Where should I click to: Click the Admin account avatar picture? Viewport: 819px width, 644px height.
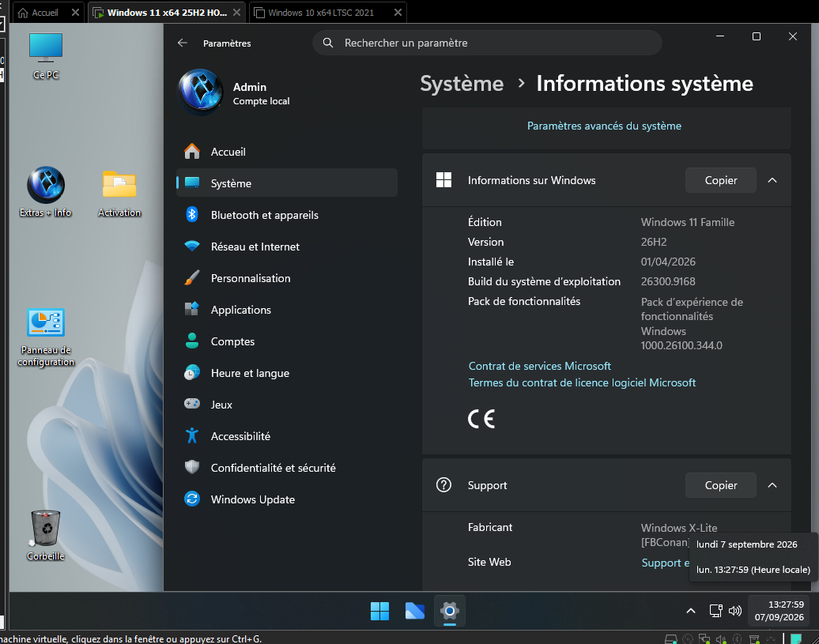[x=201, y=92]
